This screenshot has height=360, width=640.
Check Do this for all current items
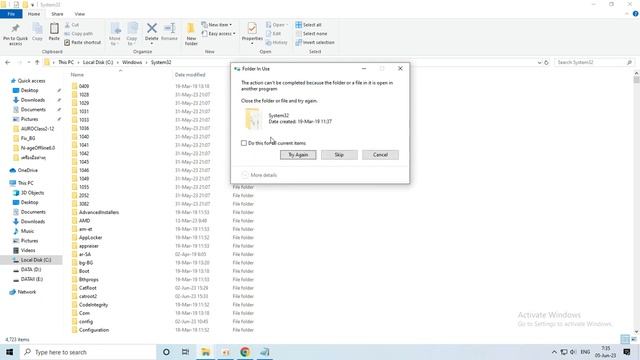coord(244,143)
